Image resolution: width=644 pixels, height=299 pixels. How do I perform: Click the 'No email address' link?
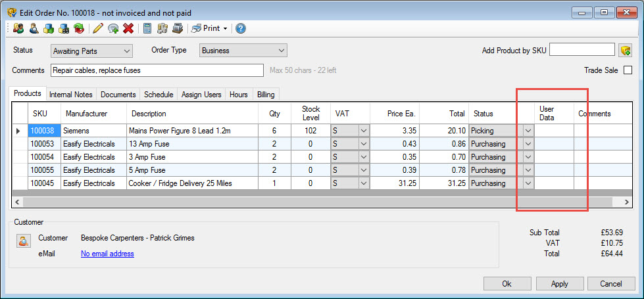pos(107,254)
